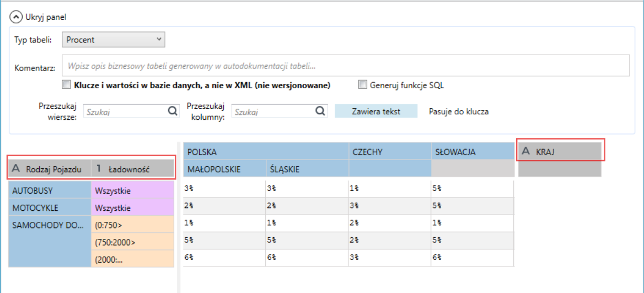
Task: Select the ŚLĄSKIE sub-column header
Action: (x=307, y=169)
